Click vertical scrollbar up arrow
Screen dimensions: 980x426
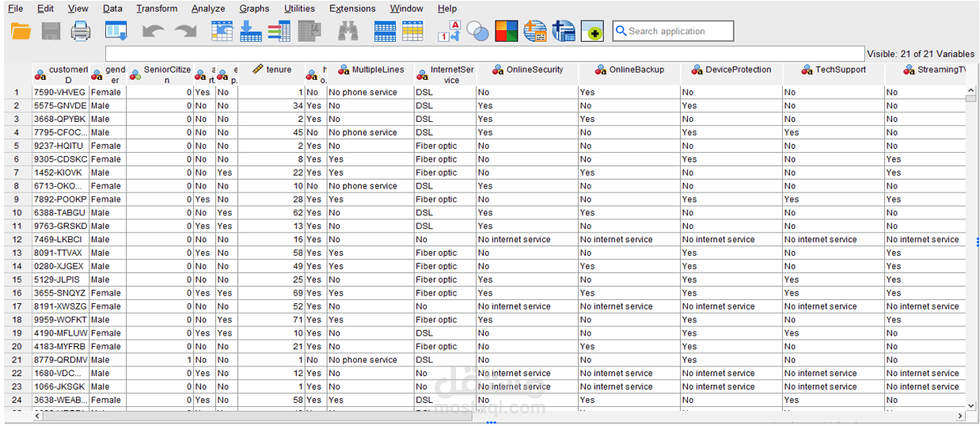click(x=971, y=91)
